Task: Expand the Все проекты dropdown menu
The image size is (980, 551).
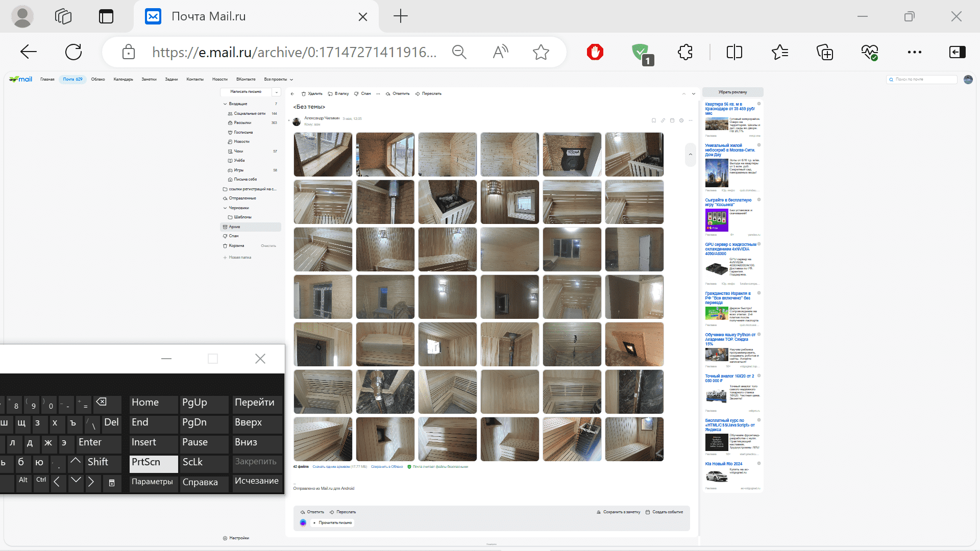Action: tap(278, 80)
